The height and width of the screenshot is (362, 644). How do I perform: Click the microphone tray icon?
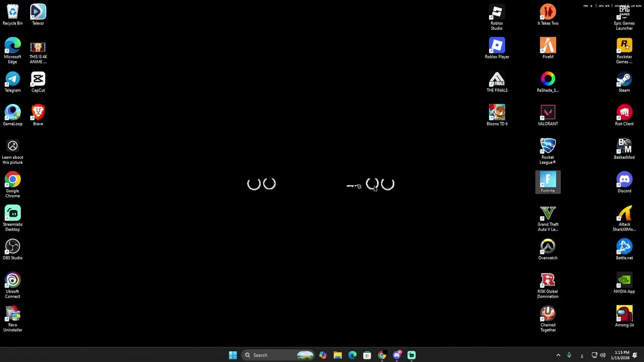click(x=569, y=355)
